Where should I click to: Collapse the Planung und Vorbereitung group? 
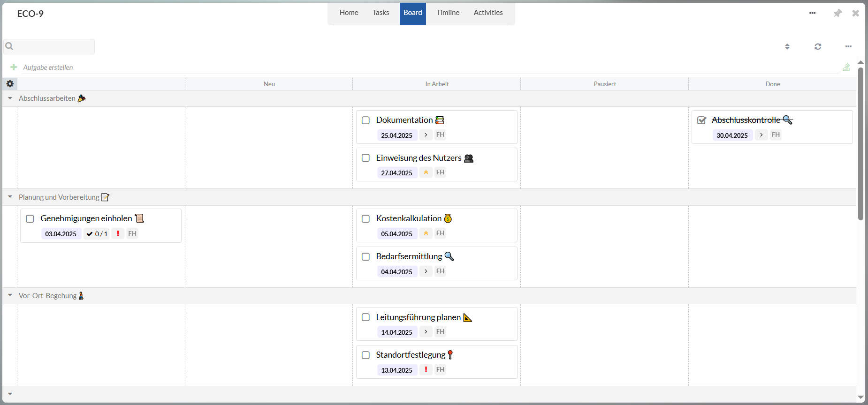(x=10, y=197)
